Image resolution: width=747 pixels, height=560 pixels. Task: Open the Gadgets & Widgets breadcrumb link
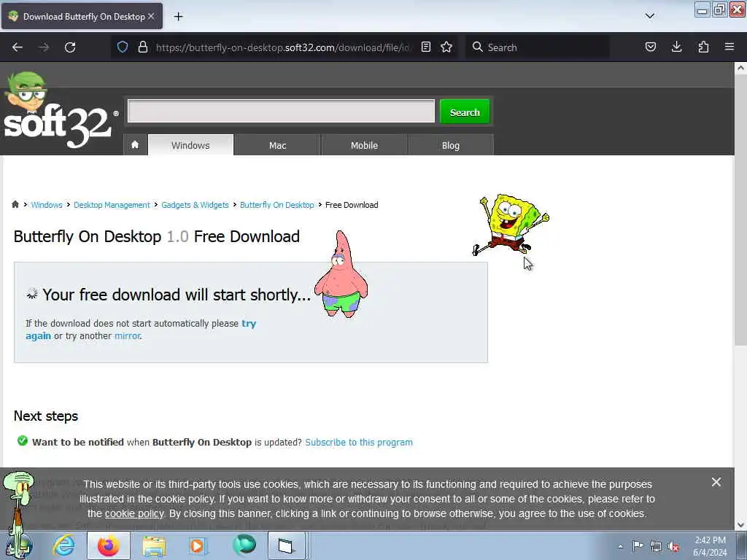tap(195, 205)
